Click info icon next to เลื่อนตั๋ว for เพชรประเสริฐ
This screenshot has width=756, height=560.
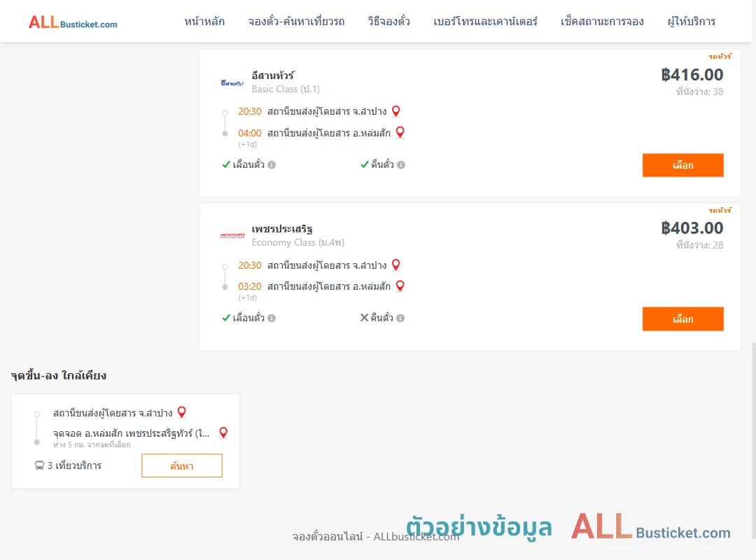click(272, 318)
